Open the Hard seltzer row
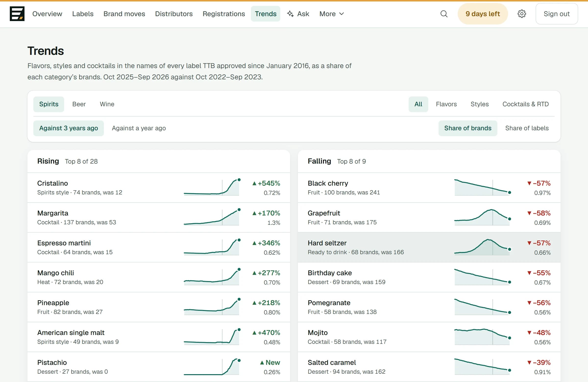Image resolution: width=588 pixels, height=382 pixels. click(429, 247)
